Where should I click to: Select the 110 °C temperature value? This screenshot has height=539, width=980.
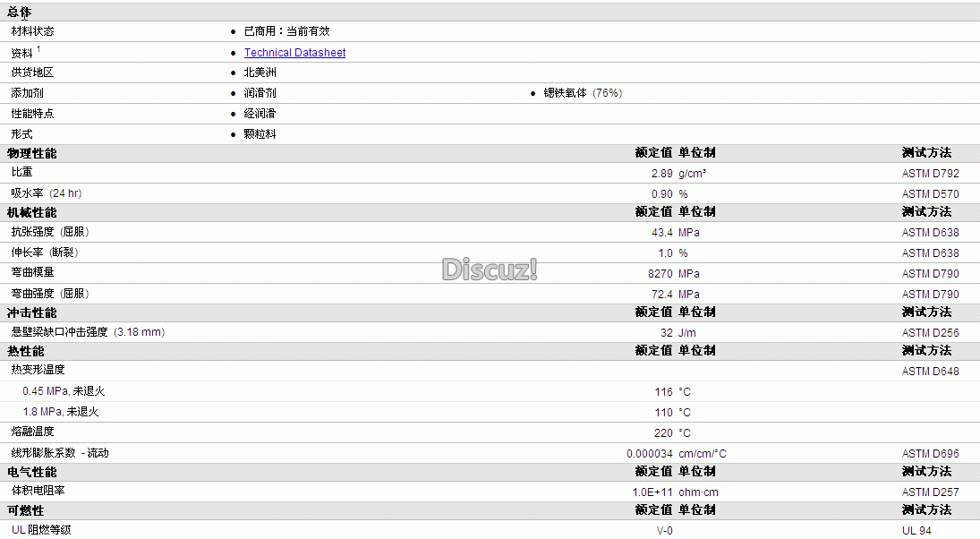pyautogui.click(x=672, y=413)
